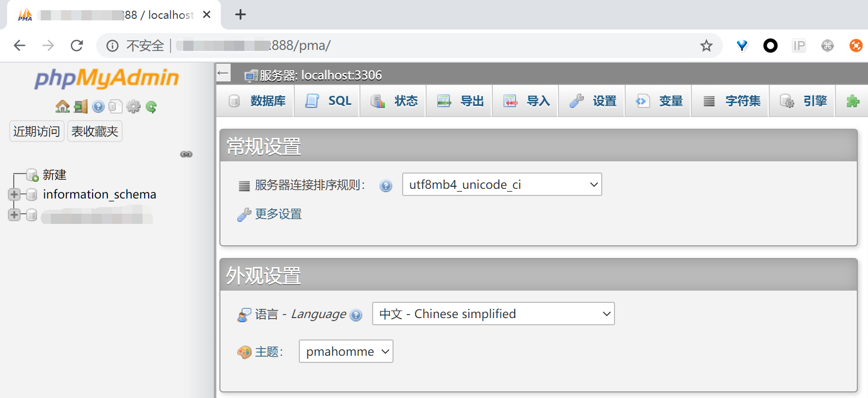Click the 常规设置 section heading

(x=264, y=147)
